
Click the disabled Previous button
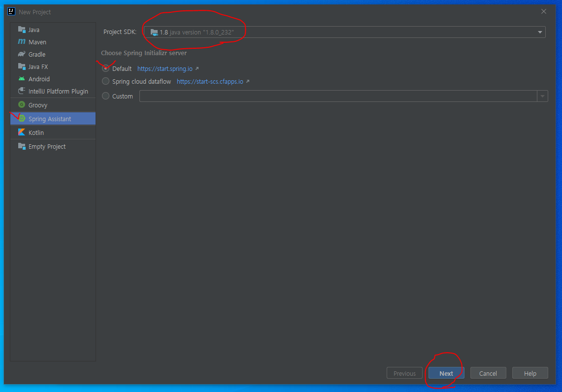[405, 373]
